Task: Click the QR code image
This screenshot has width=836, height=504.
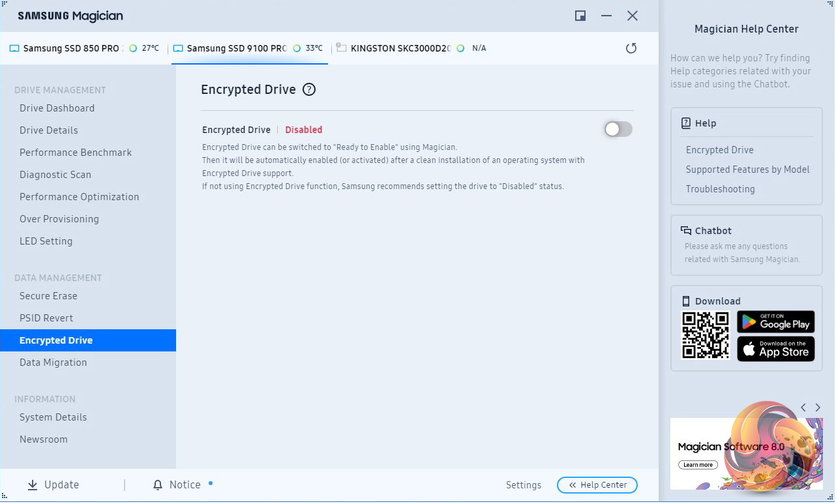Action: click(705, 335)
